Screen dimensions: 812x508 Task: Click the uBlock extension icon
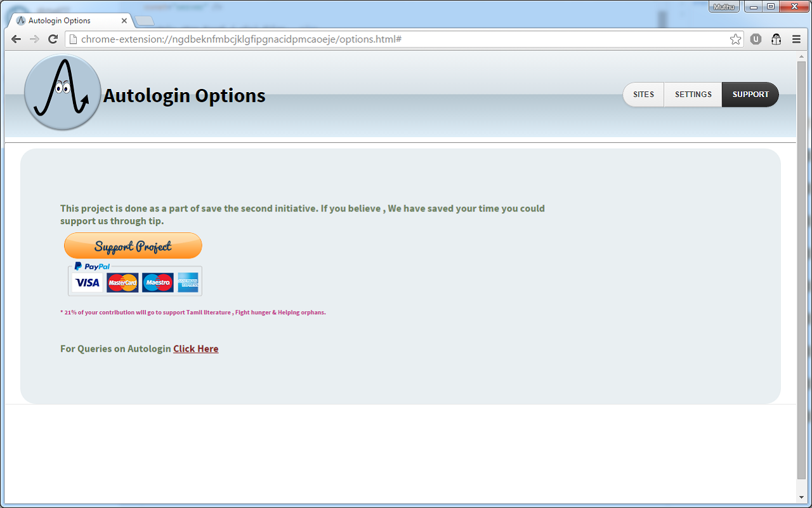755,39
